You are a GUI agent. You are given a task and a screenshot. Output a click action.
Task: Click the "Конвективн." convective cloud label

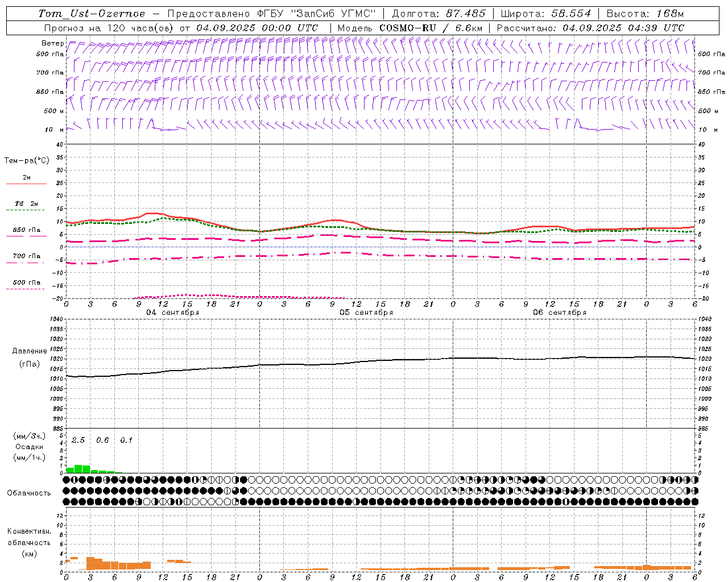(29, 531)
